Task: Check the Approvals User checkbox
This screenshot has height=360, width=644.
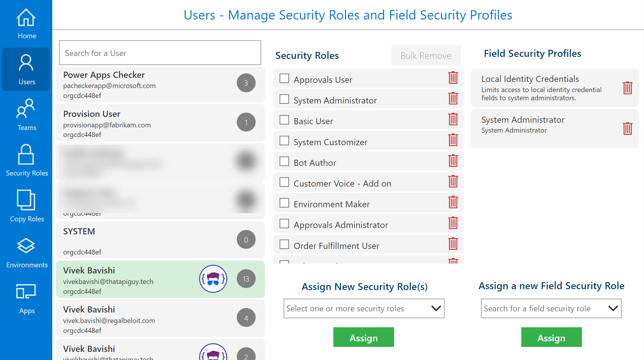Action: pyautogui.click(x=284, y=78)
